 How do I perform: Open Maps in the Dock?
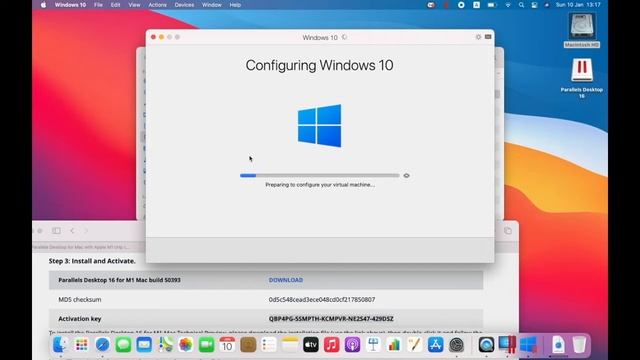165,345
